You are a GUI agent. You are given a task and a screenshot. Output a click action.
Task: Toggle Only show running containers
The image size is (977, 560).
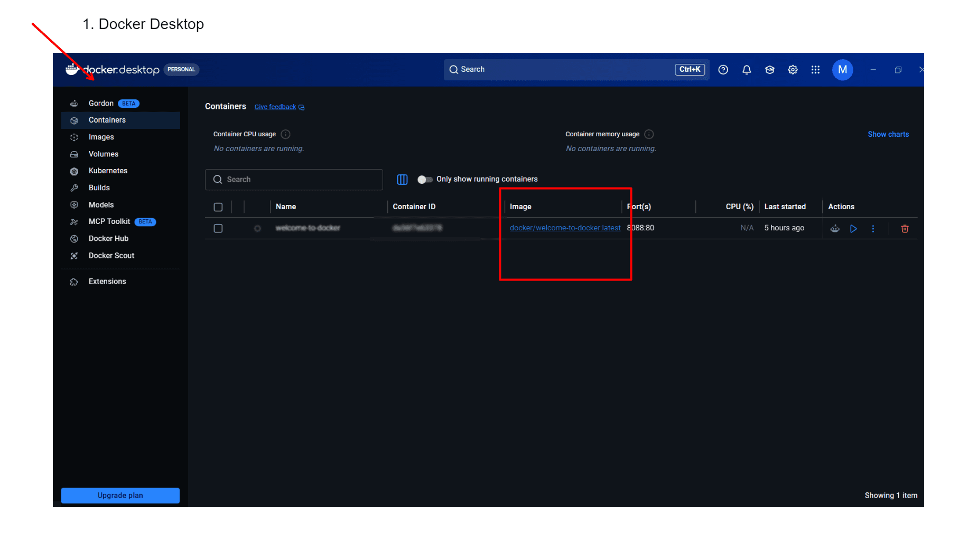click(425, 180)
